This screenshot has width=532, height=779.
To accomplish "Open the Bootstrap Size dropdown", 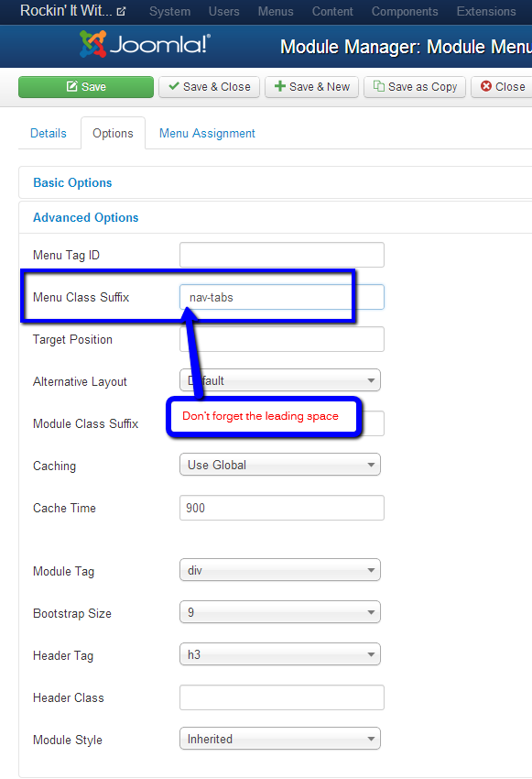I will point(280,612).
